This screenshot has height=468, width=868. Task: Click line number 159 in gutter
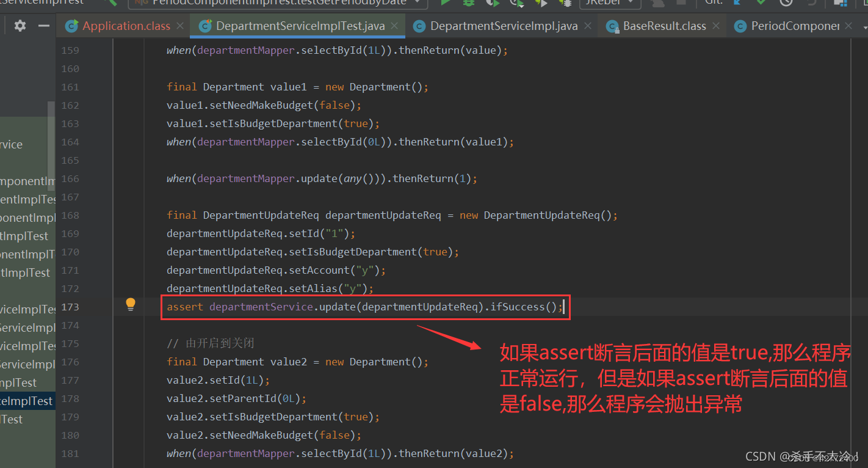pos(70,50)
